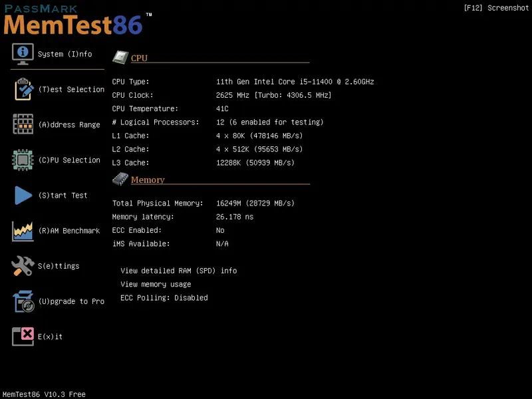Click MemTest86 V10.3 Free version text
Viewport: 532px width, 399px height.
tap(44, 394)
